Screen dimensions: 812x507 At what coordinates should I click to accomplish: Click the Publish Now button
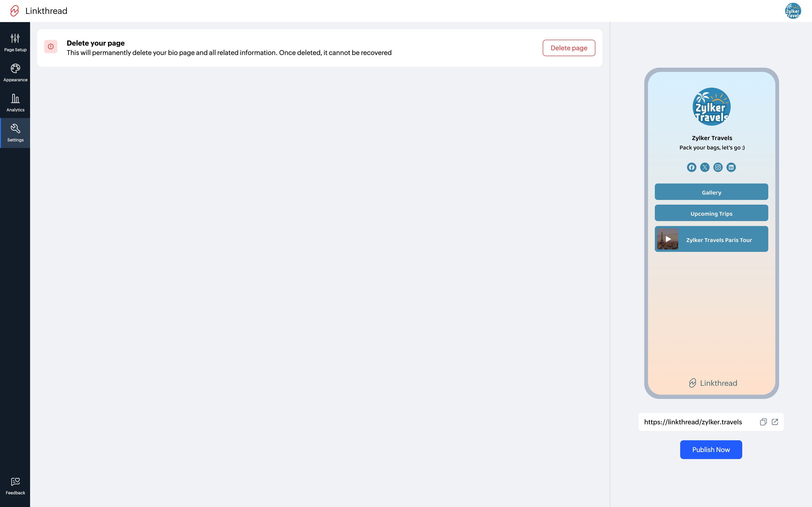tap(711, 449)
